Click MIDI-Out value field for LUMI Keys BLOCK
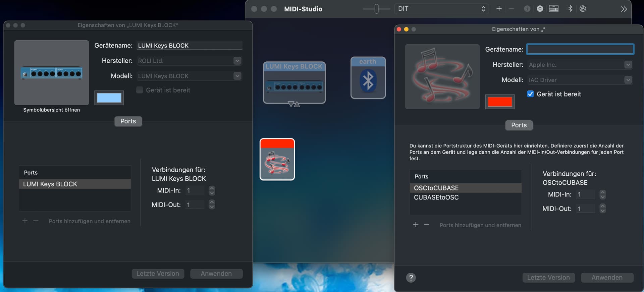Image resolution: width=644 pixels, height=292 pixels. click(195, 205)
